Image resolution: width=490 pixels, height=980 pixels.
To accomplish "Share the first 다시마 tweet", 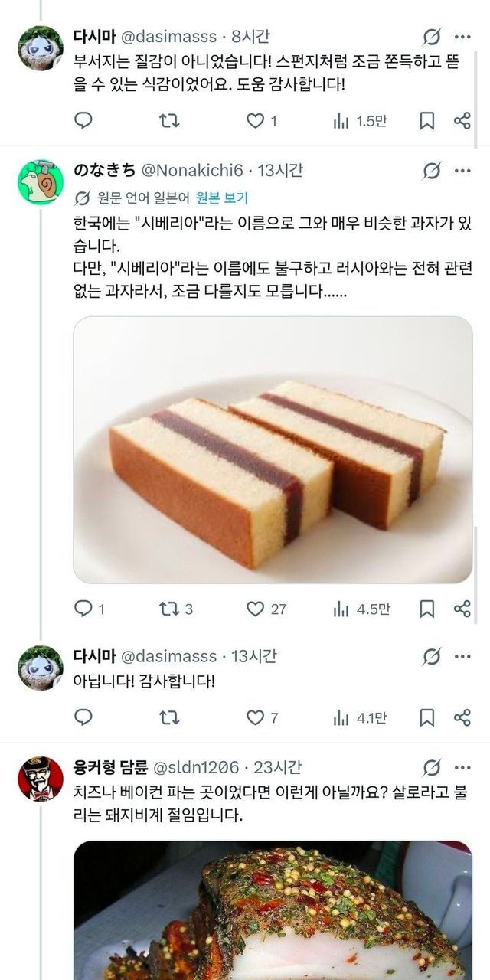I will coord(462,120).
